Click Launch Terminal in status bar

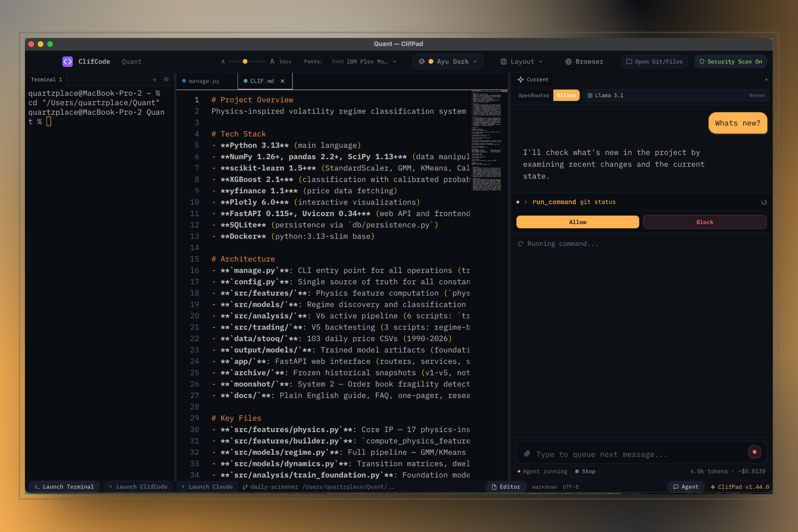point(64,487)
